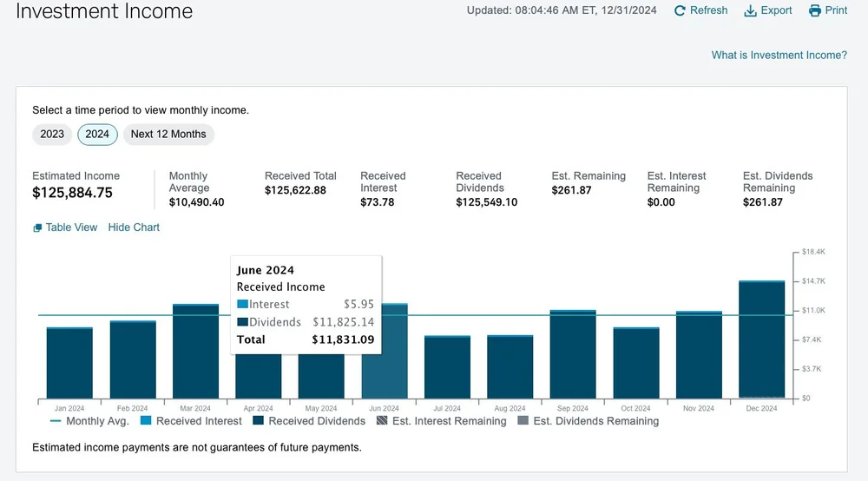Click the December 2024 bar
This screenshot has width=868, height=481.
[x=762, y=339]
